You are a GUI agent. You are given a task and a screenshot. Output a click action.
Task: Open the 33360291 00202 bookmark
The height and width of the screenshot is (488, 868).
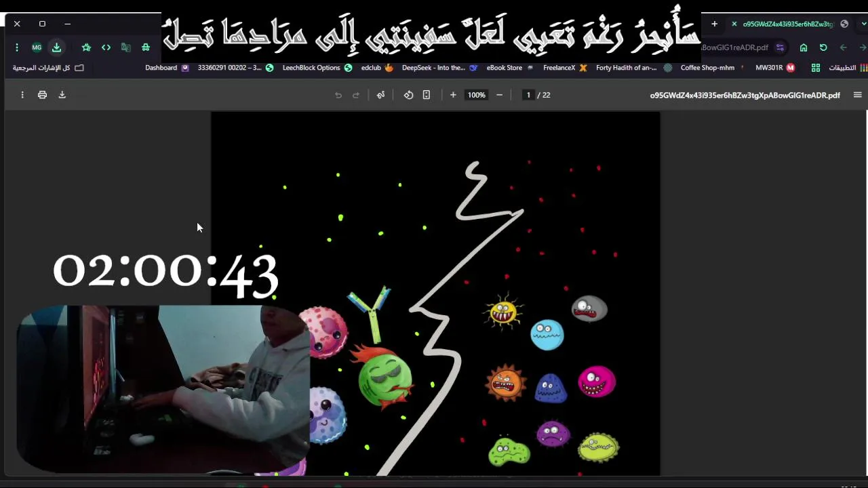(x=235, y=68)
